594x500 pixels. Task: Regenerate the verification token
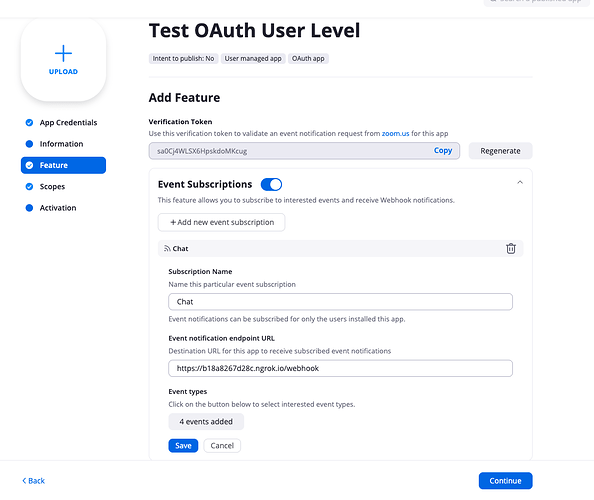coord(500,151)
